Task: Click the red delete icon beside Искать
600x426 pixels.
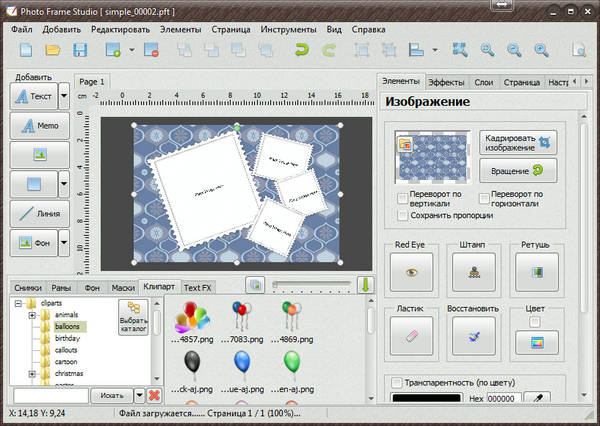Action: 155,396
